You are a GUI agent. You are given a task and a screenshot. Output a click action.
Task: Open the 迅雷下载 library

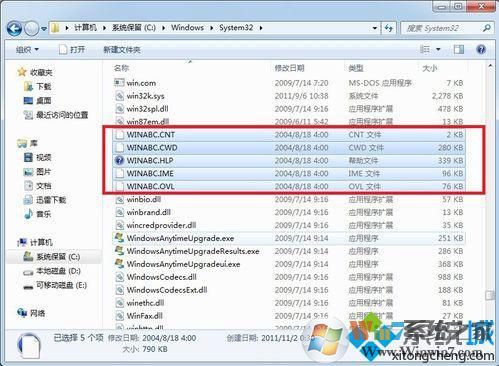coord(51,200)
